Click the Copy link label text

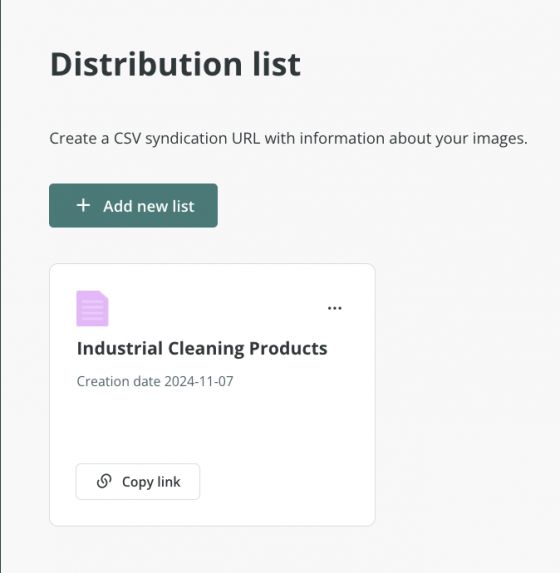click(x=151, y=482)
